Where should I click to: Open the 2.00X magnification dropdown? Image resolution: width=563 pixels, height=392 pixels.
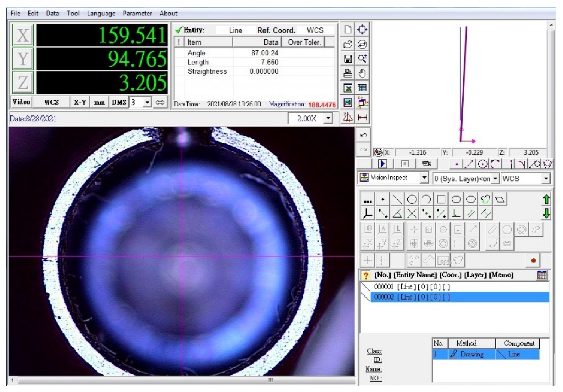328,118
